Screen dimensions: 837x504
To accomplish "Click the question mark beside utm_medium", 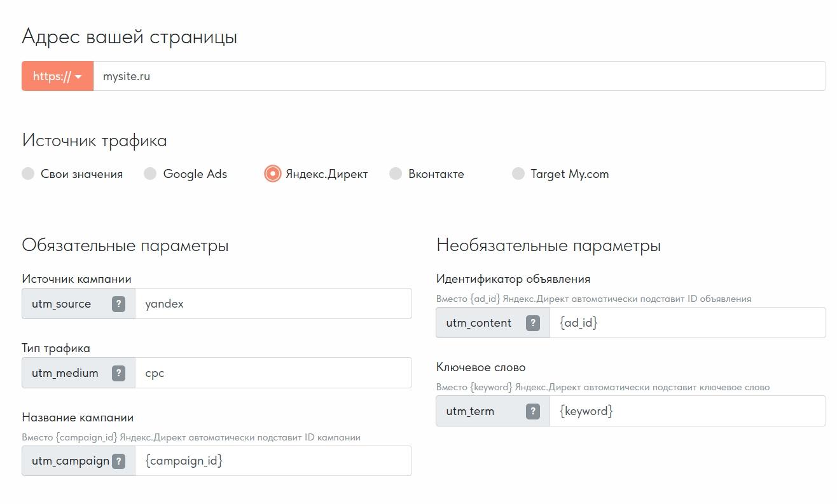I will pyautogui.click(x=118, y=373).
